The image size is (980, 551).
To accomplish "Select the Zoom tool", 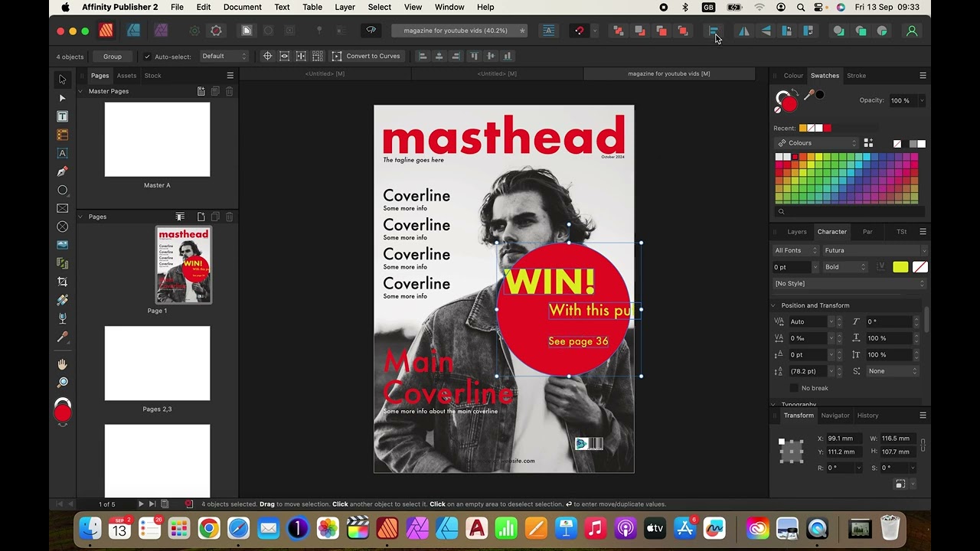I will (x=63, y=382).
